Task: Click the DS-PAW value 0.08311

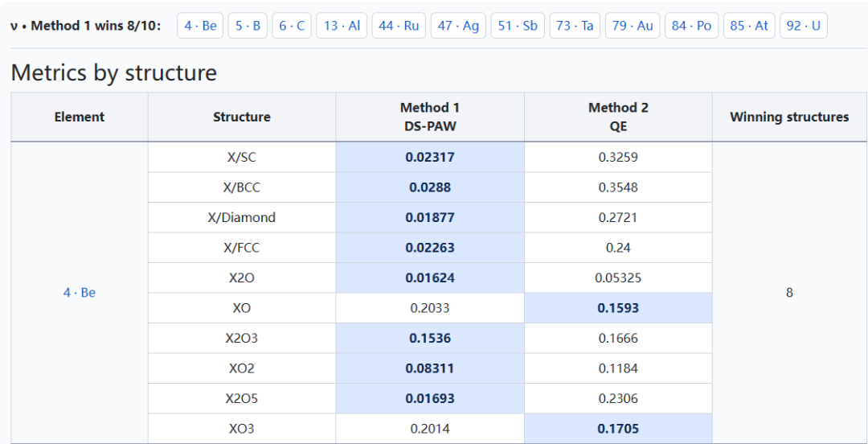Action: point(429,368)
